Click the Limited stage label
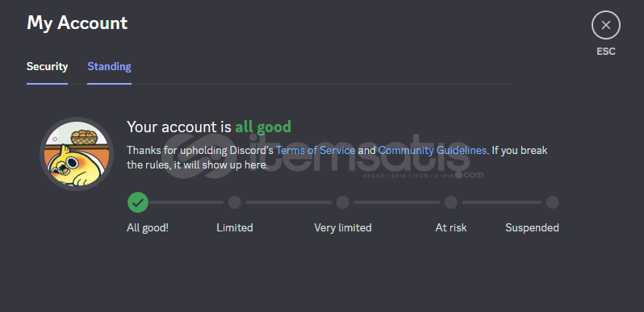 pos(235,227)
